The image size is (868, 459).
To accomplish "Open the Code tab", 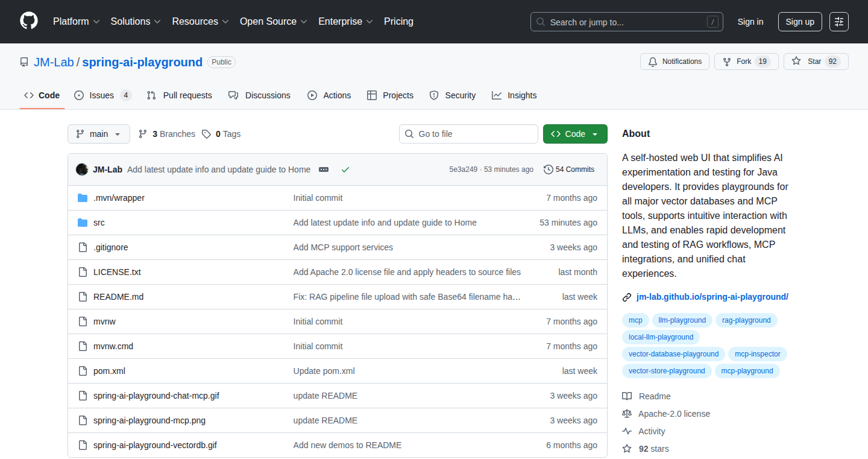I will 42,95.
